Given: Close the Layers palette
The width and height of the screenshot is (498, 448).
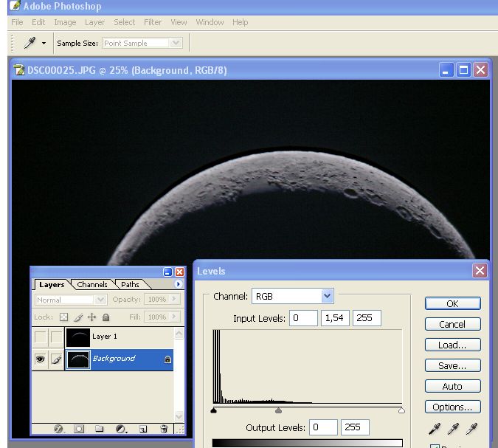Looking at the screenshot, I should coord(179,272).
